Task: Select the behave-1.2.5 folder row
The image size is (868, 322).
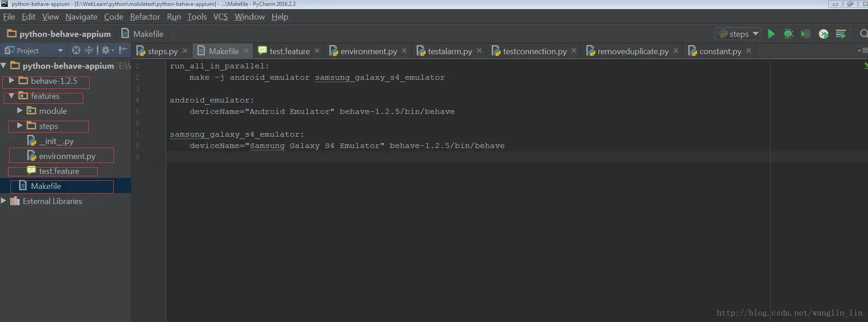Action: click(66, 81)
